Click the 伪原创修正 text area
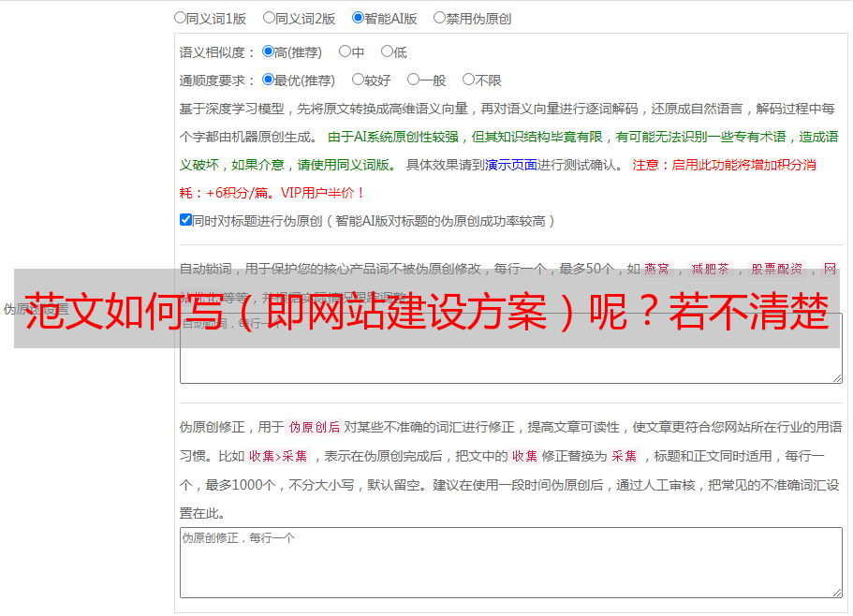Screen dimensions: 853x616 [511, 563]
